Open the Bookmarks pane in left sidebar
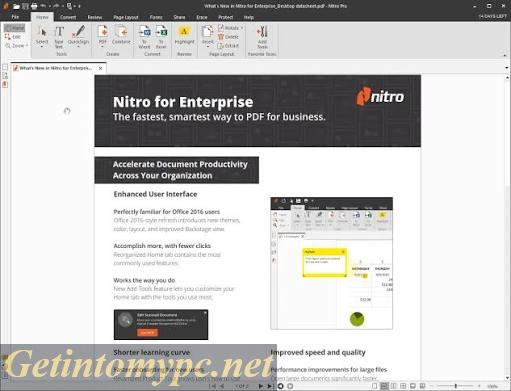511x391 pixels. [5, 76]
